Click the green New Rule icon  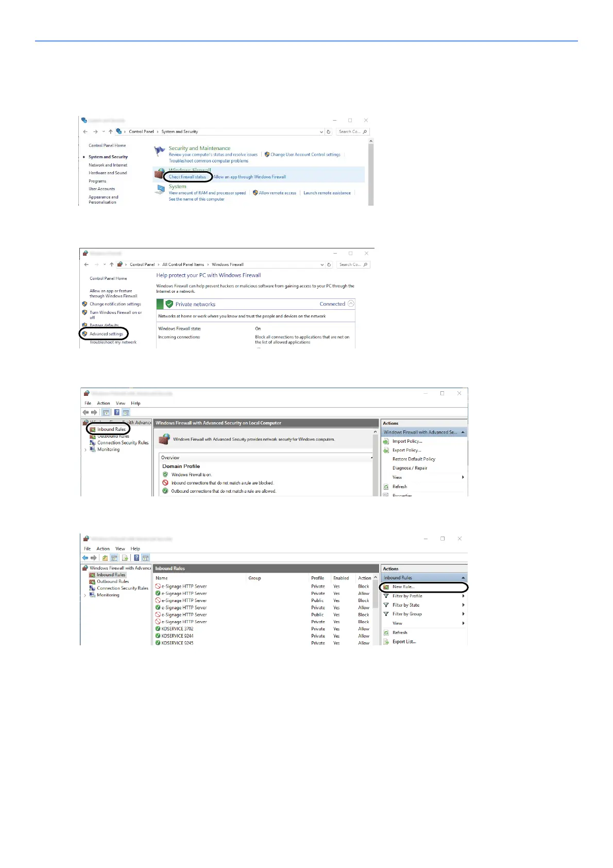[x=386, y=587]
